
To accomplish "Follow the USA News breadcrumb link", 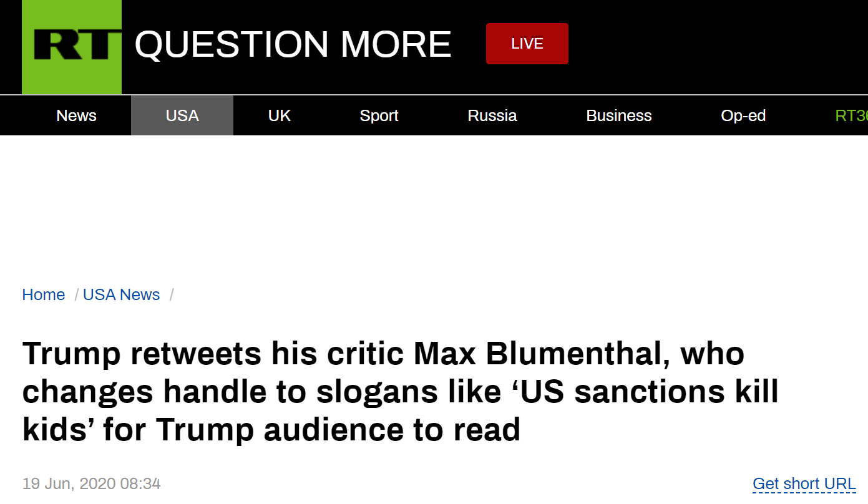I will [x=121, y=294].
